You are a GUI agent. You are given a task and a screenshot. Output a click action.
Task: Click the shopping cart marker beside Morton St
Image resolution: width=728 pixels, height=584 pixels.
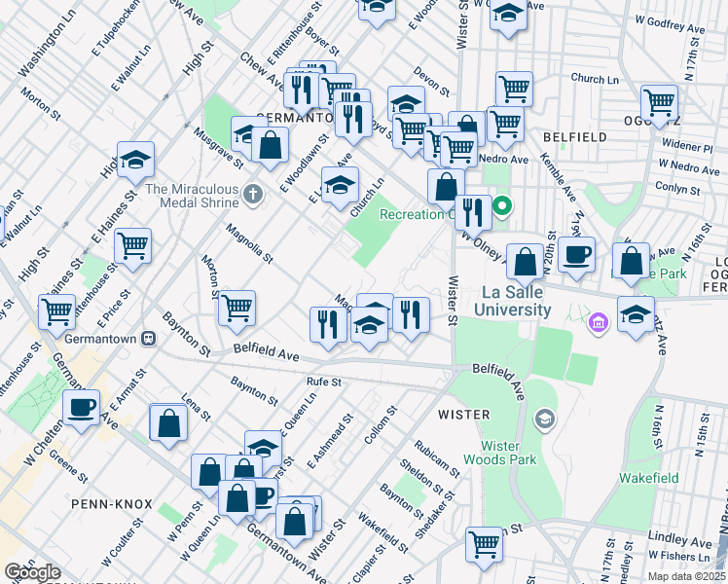tap(237, 308)
